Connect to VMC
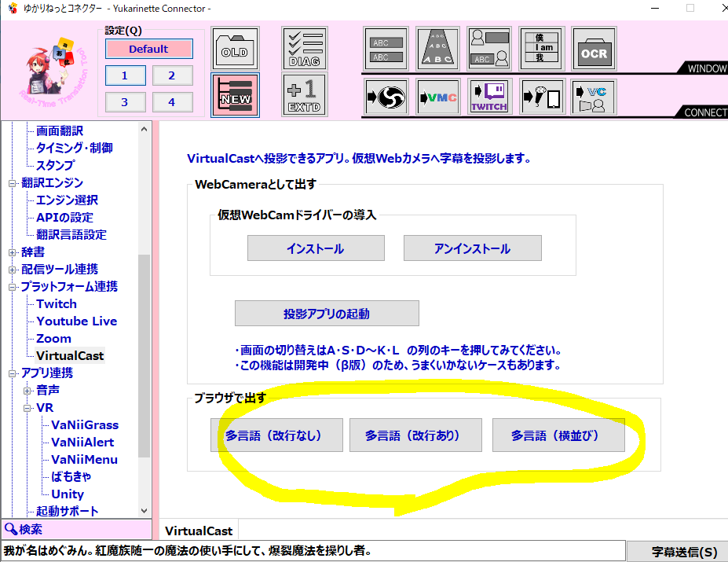 click(438, 97)
